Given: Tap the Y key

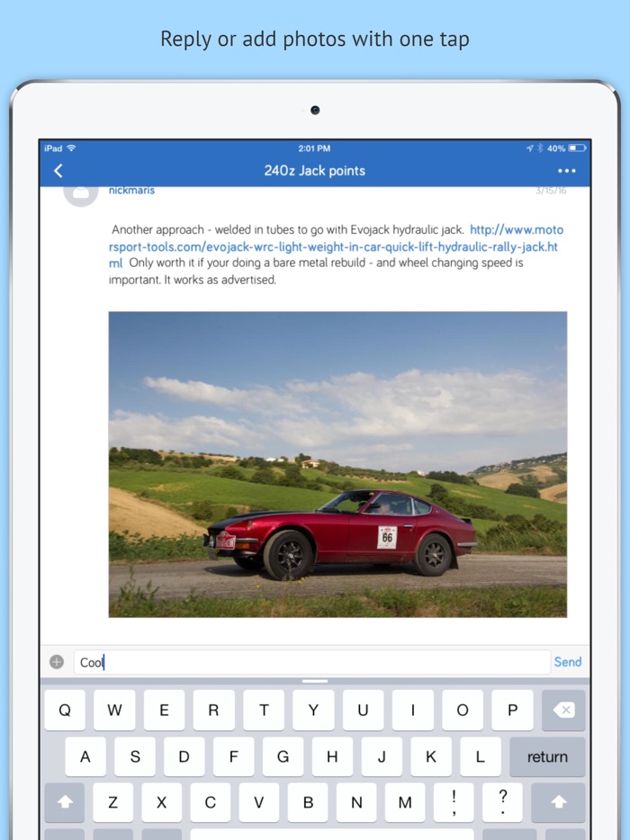Looking at the screenshot, I should 313,710.
